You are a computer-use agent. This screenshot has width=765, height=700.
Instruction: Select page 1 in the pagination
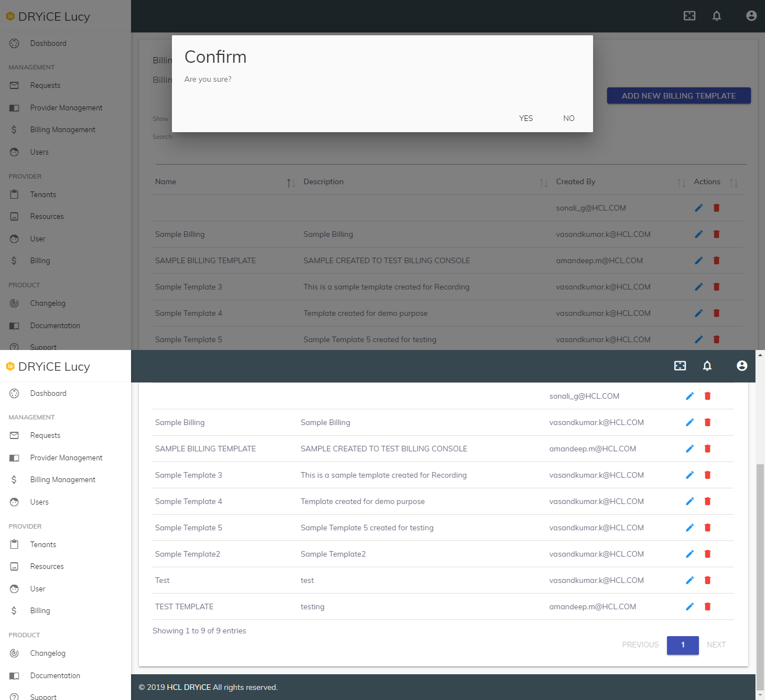pos(683,645)
